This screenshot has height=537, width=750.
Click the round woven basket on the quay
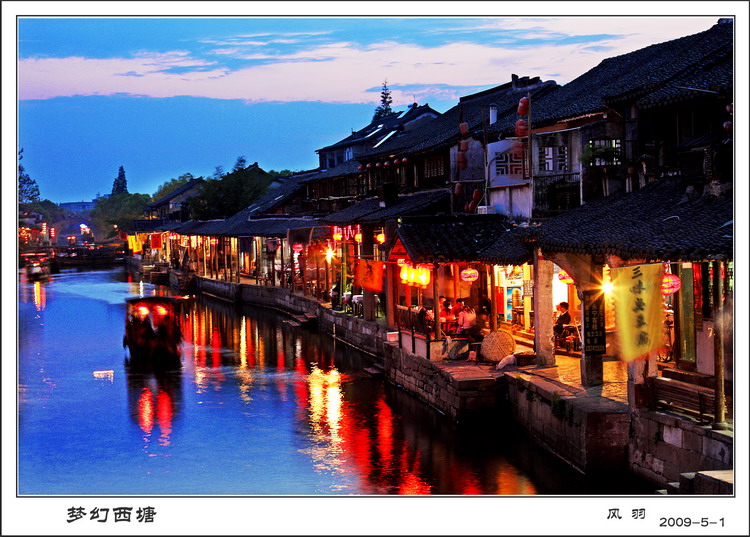(497, 346)
